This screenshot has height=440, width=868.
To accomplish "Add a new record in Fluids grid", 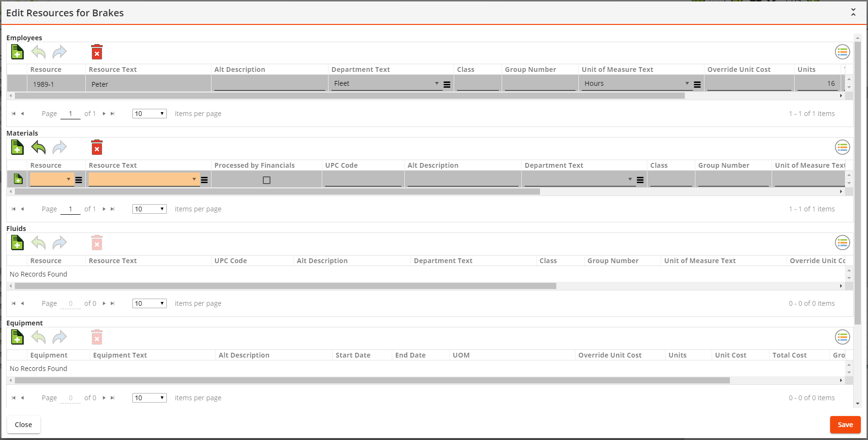I will [x=17, y=243].
